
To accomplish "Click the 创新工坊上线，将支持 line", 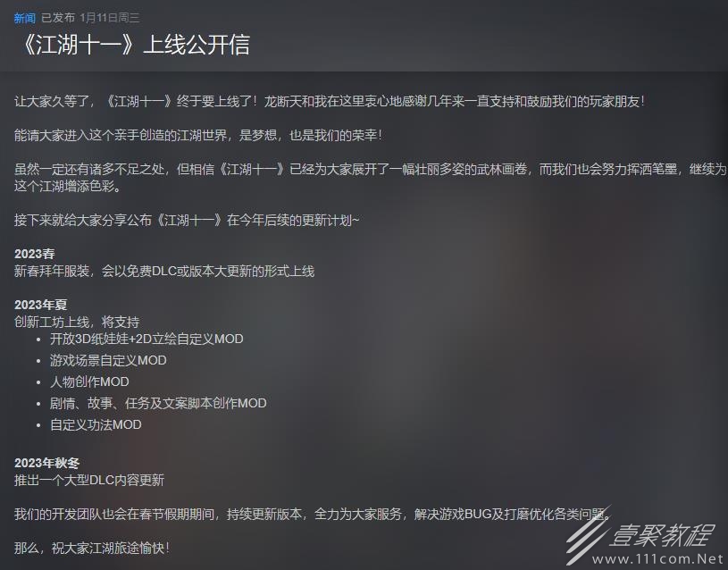I will pyautogui.click(x=77, y=322).
